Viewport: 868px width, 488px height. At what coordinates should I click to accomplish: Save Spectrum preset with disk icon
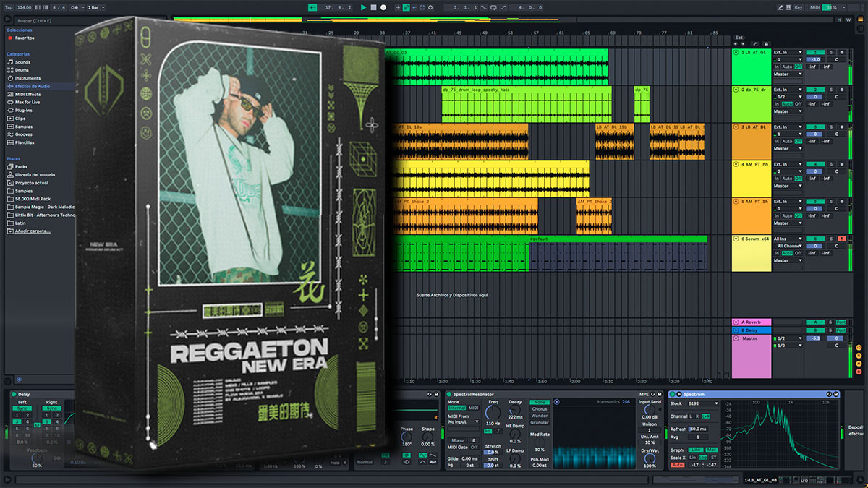click(x=835, y=394)
